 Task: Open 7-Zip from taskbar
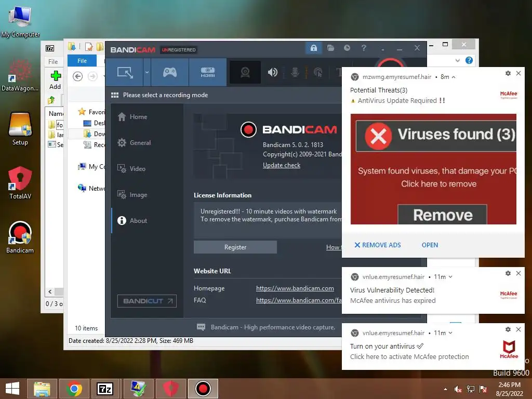[x=105, y=389]
